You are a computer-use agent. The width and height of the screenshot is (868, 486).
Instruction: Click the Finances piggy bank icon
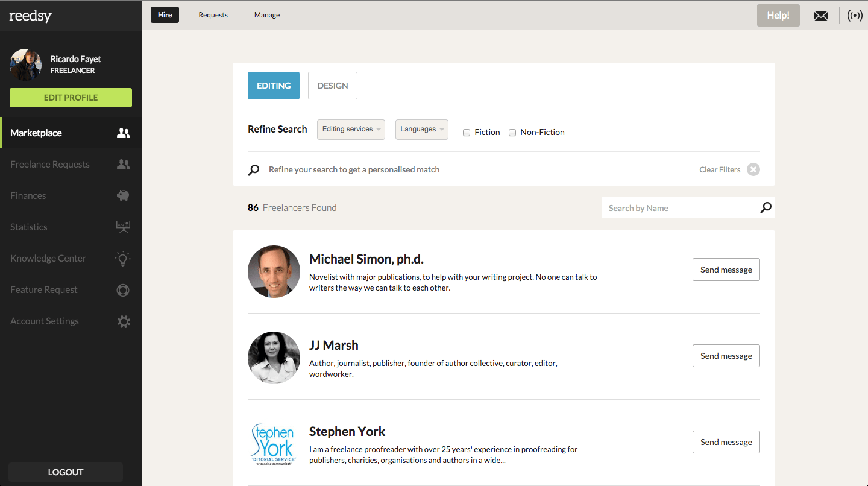click(x=123, y=195)
